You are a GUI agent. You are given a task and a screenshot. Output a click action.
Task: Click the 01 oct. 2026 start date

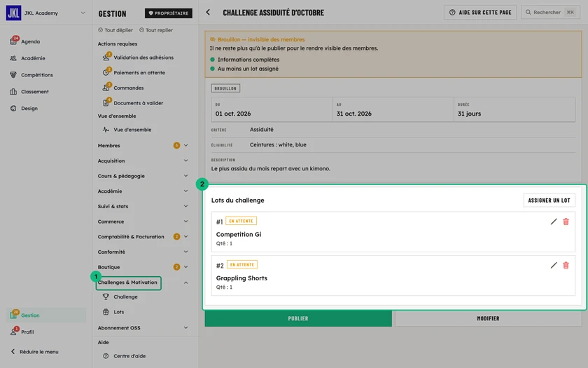[233, 114]
